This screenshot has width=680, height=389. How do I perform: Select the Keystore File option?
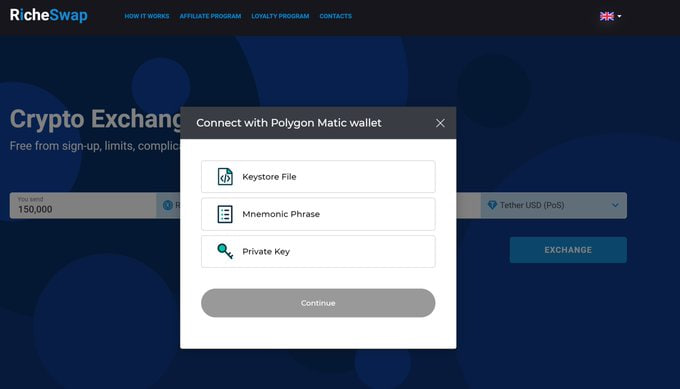(318, 177)
